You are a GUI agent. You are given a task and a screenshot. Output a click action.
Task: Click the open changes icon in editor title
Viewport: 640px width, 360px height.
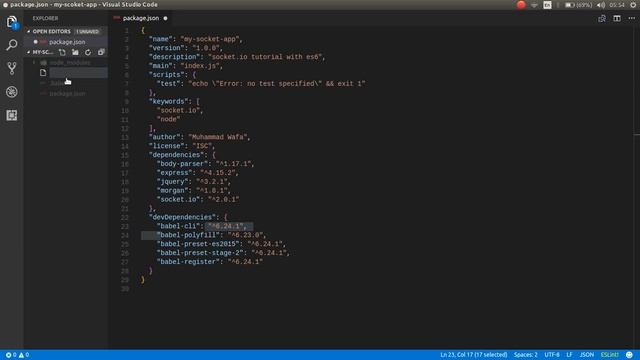[x=602, y=18]
